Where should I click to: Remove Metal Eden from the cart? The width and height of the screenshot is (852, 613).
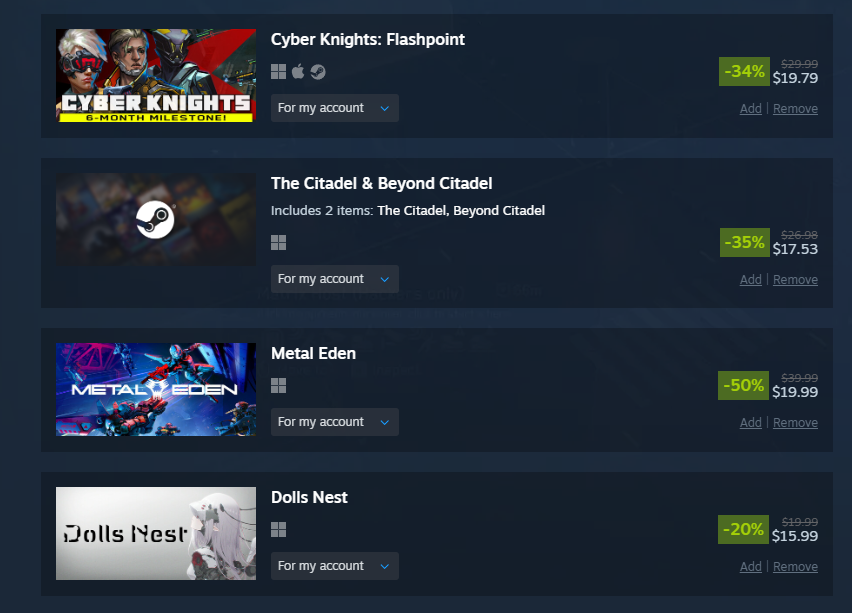pos(795,422)
